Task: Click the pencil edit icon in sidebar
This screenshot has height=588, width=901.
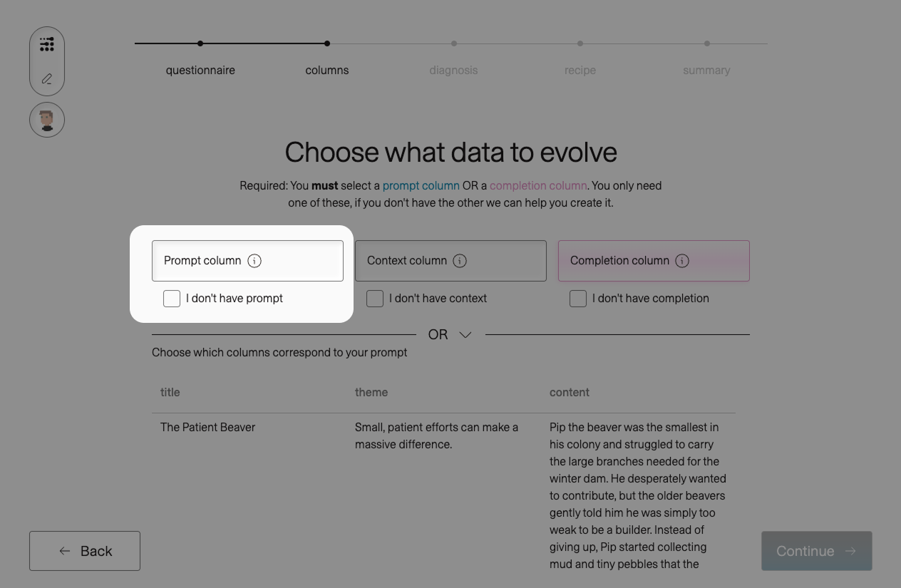Action: click(47, 79)
